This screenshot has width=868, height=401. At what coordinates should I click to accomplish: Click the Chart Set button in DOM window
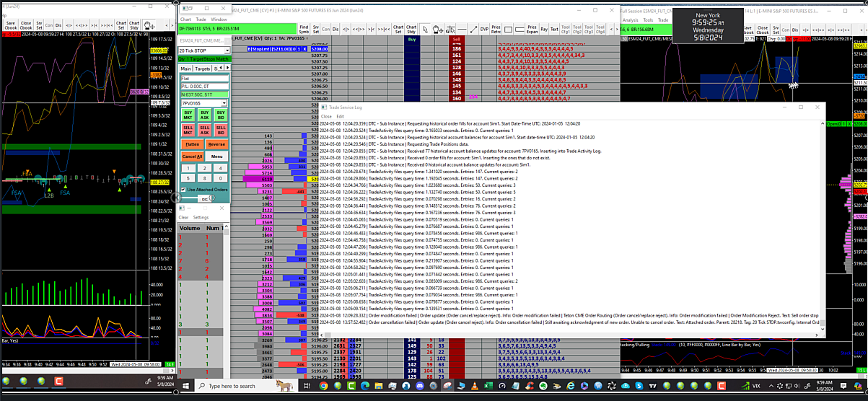[398, 30]
